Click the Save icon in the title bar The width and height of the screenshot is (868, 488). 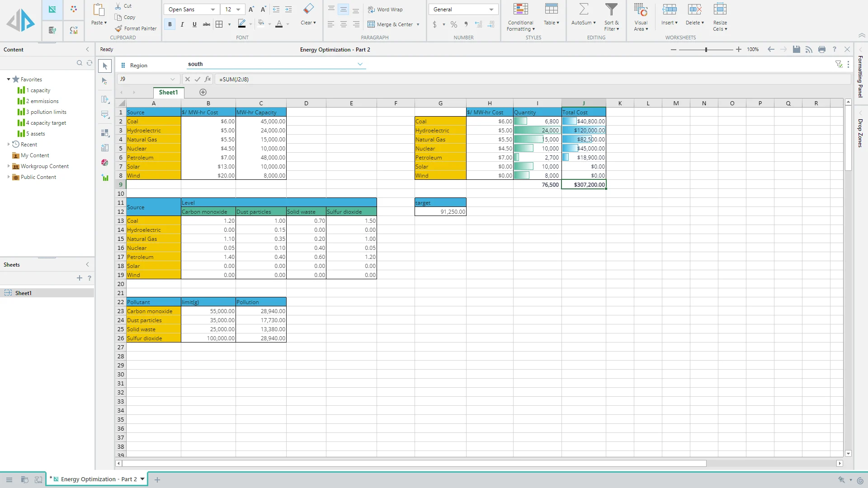point(796,49)
